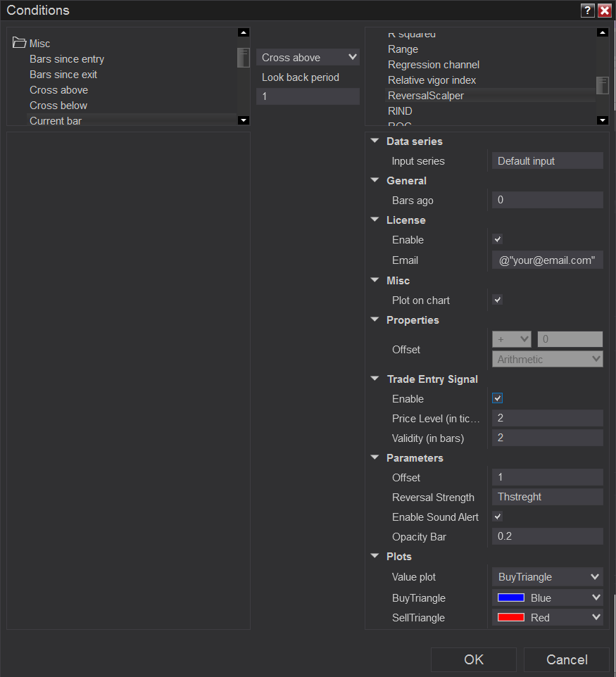Toggle the License Enable checkbox
The height and width of the screenshot is (677, 616).
pos(498,239)
